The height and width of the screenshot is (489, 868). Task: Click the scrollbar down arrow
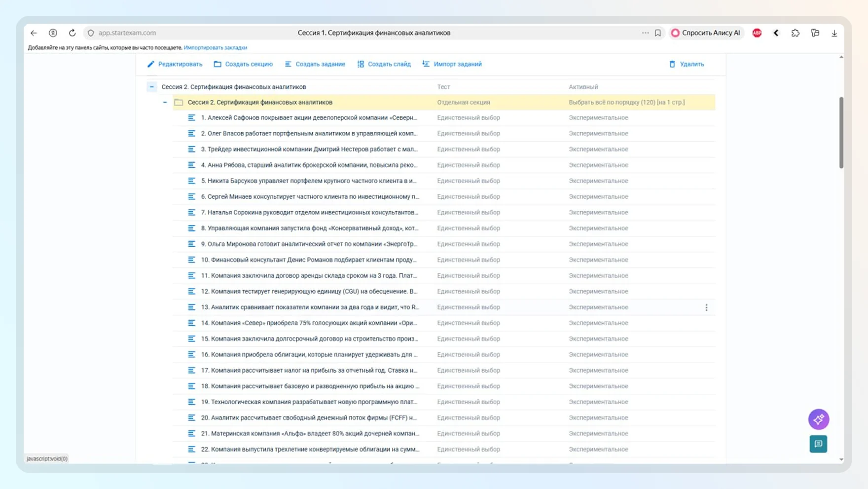point(841,459)
